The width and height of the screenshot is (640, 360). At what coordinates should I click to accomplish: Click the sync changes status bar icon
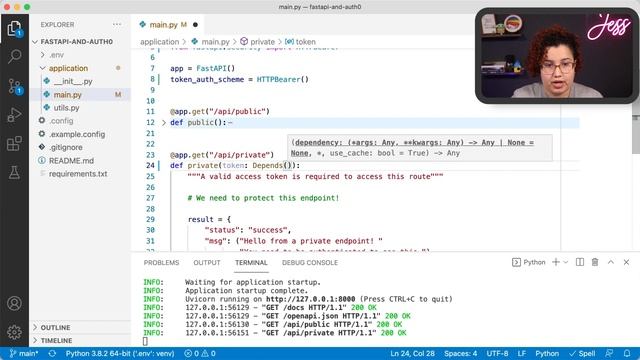point(52,353)
